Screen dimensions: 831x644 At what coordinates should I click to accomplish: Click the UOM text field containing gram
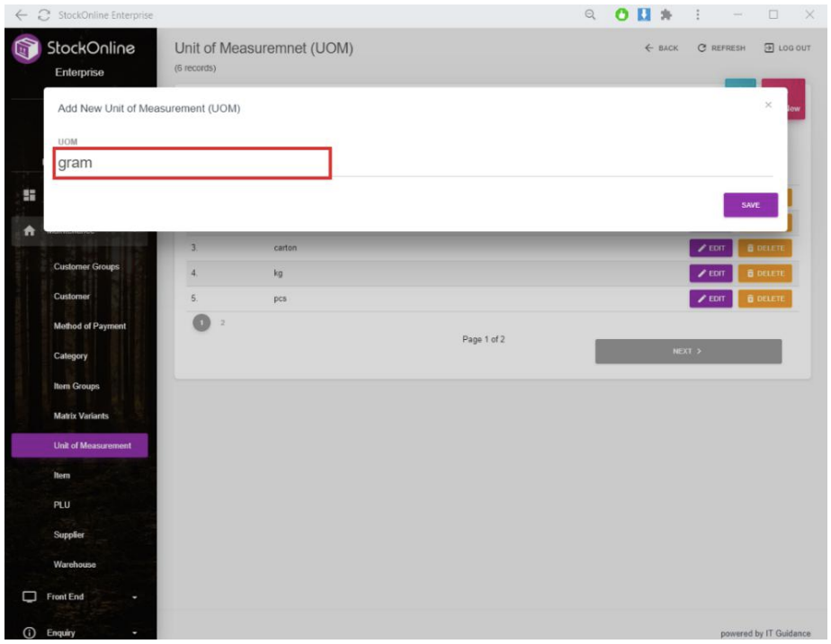[192, 164]
